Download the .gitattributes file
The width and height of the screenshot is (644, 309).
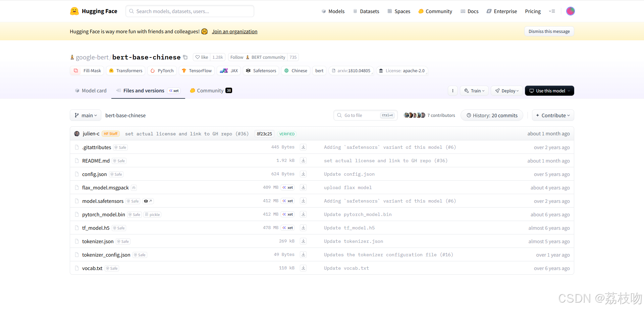coord(303,147)
